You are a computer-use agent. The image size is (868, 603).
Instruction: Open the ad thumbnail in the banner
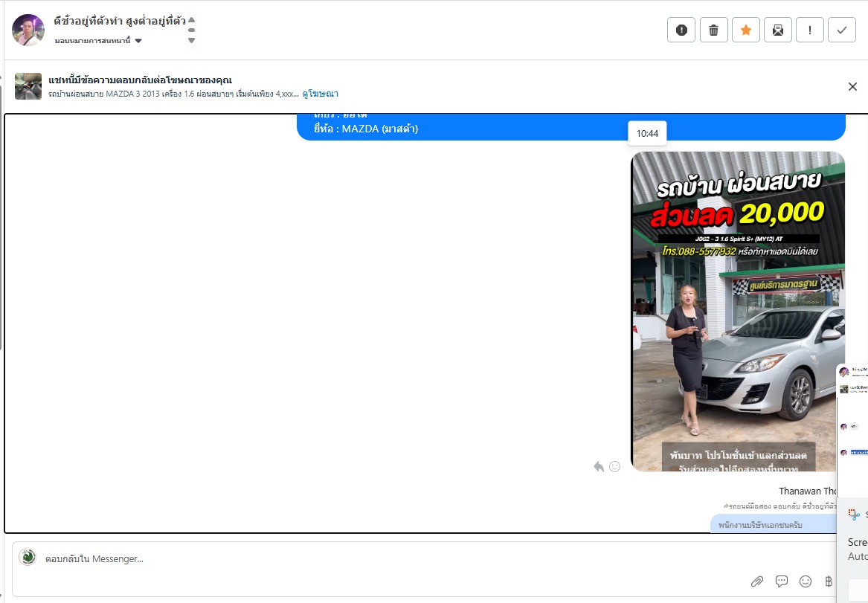(28, 86)
